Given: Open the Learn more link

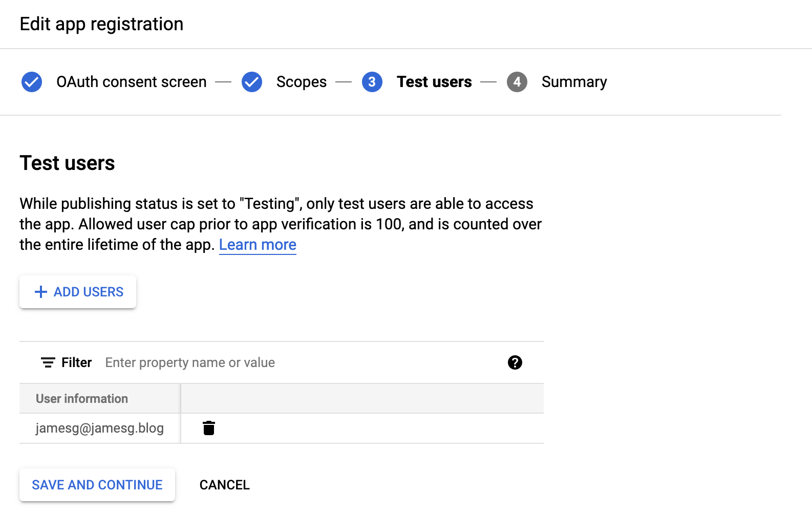Looking at the screenshot, I should 258,245.
